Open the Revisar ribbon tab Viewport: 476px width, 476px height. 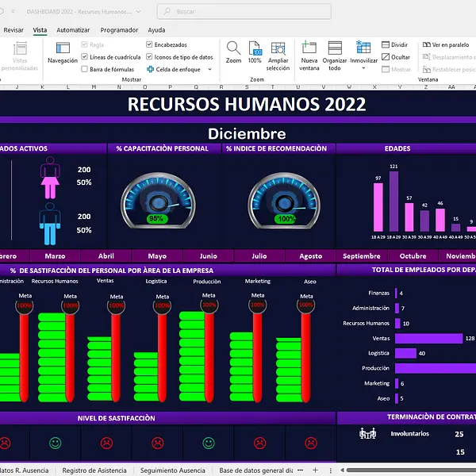pyautogui.click(x=13, y=30)
